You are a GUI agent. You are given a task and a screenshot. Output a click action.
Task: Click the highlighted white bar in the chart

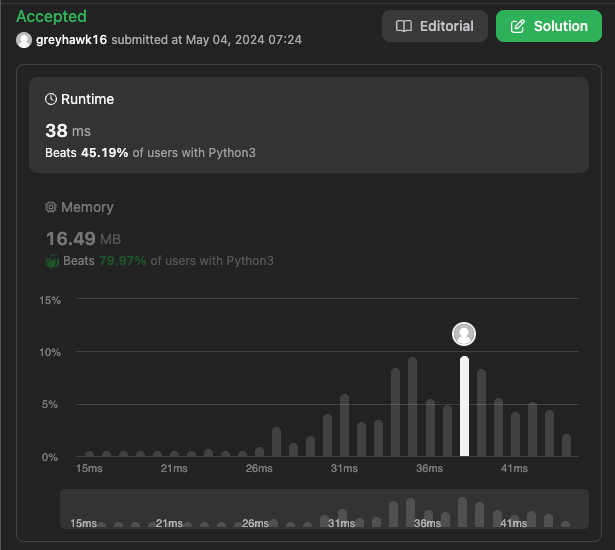tap(464, 406)
